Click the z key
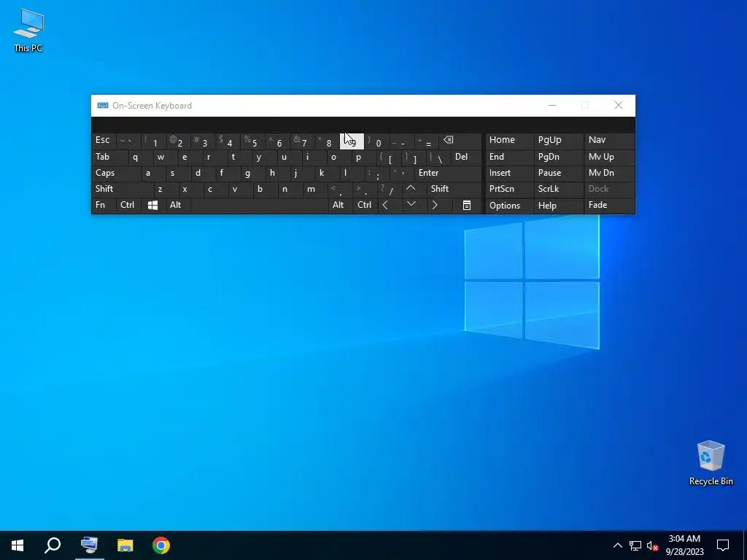The image size is (747, 560). tap(166, 189)
